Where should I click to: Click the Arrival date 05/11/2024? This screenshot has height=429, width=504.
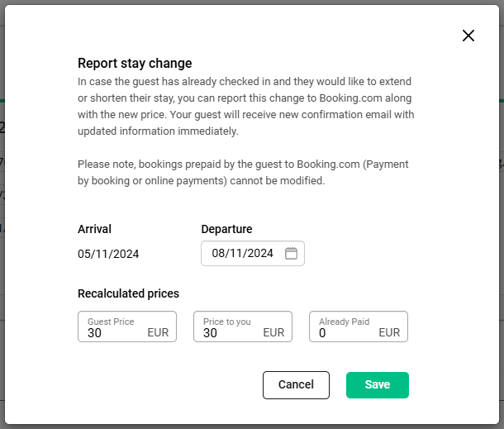click(108, 254)
